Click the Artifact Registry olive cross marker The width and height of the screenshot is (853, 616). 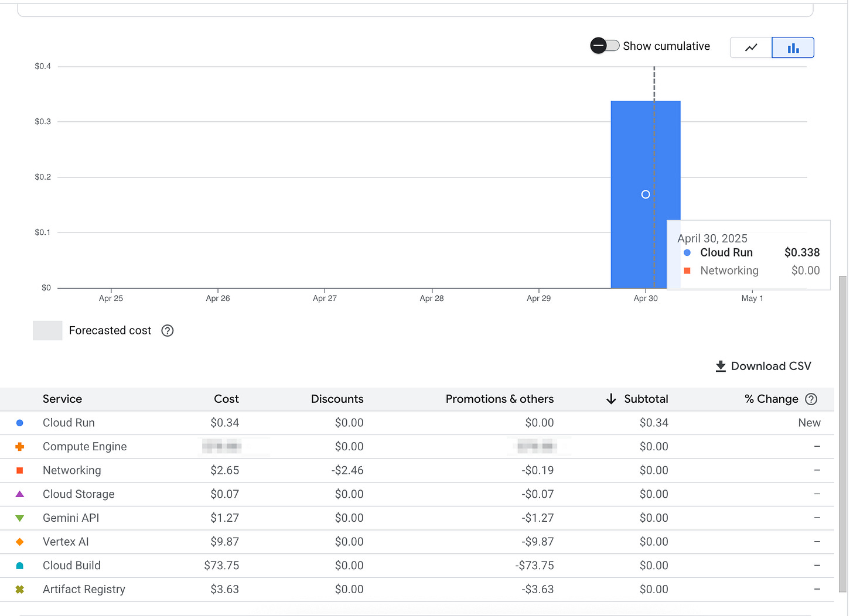pyautogui.click(x=19, y=590)
